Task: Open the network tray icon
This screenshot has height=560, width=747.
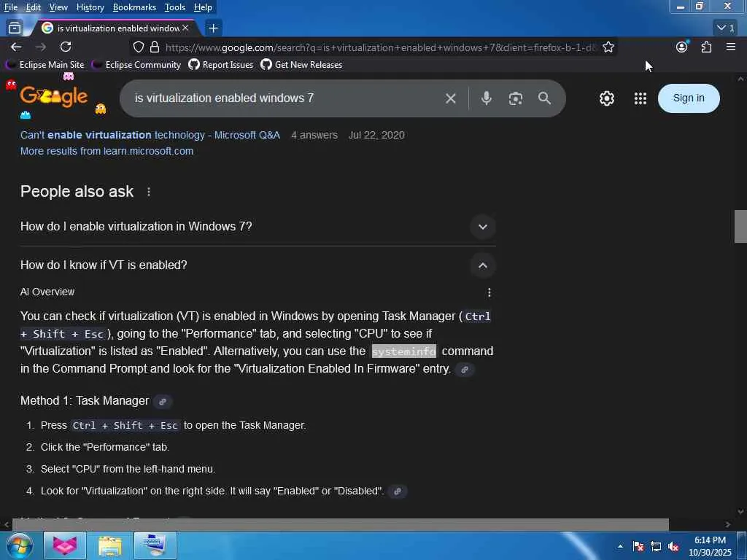Action: point(656,547)
